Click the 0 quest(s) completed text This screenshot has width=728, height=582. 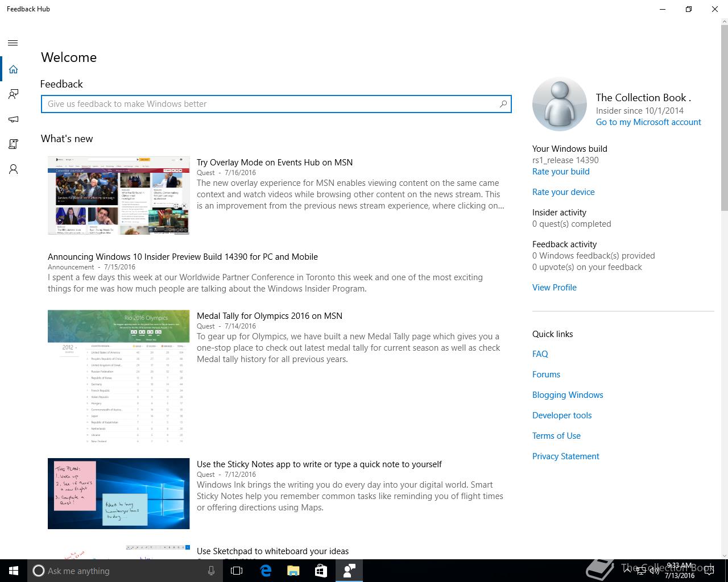pos(572,224)
